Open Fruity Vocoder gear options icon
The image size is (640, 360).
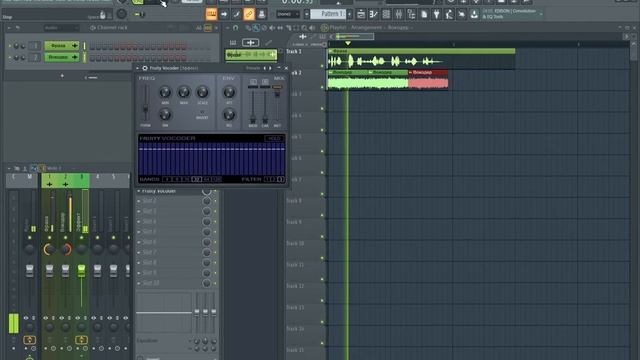[144, 68]
